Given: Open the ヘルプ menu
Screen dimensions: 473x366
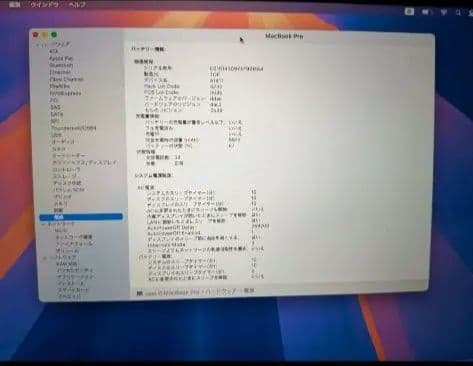Looking at the screenshot, I should coord(77,5).
